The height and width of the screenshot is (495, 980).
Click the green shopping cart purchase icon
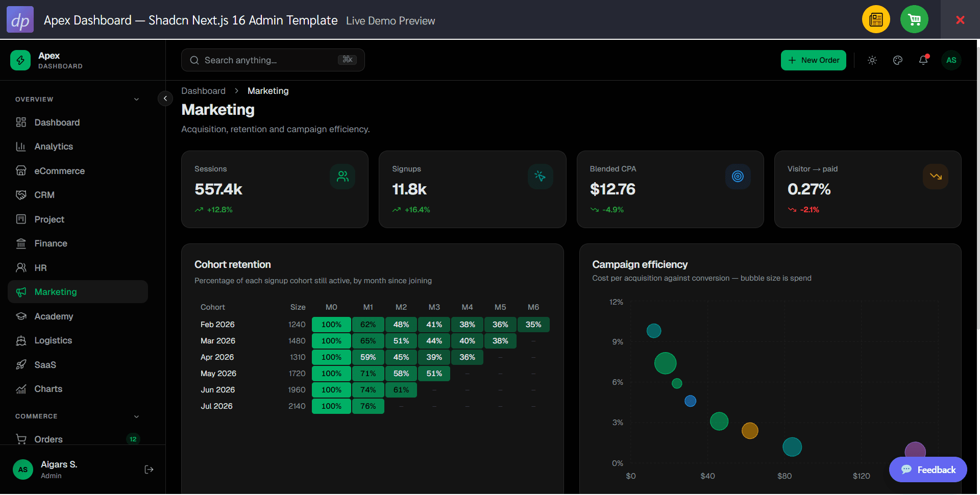click(x=914, y=19)
